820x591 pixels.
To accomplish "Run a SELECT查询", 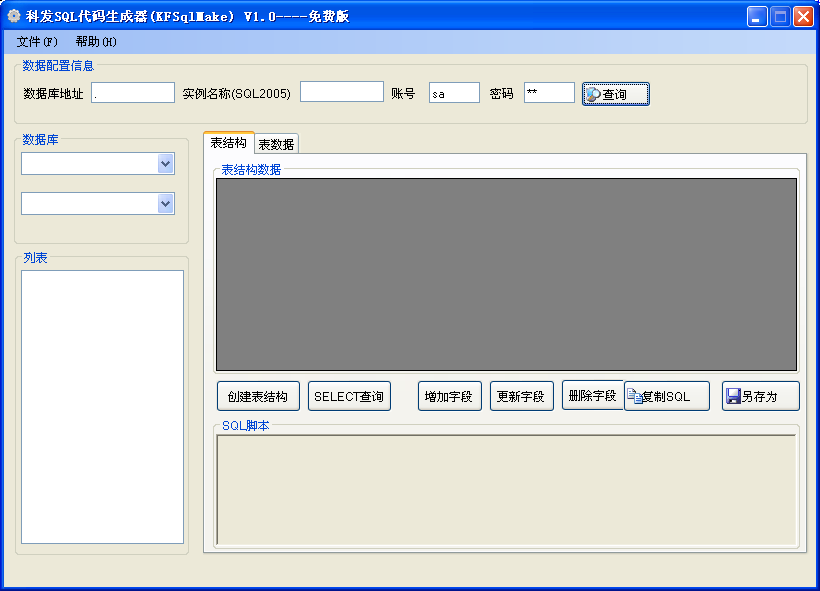I will [x=350, y=395].
